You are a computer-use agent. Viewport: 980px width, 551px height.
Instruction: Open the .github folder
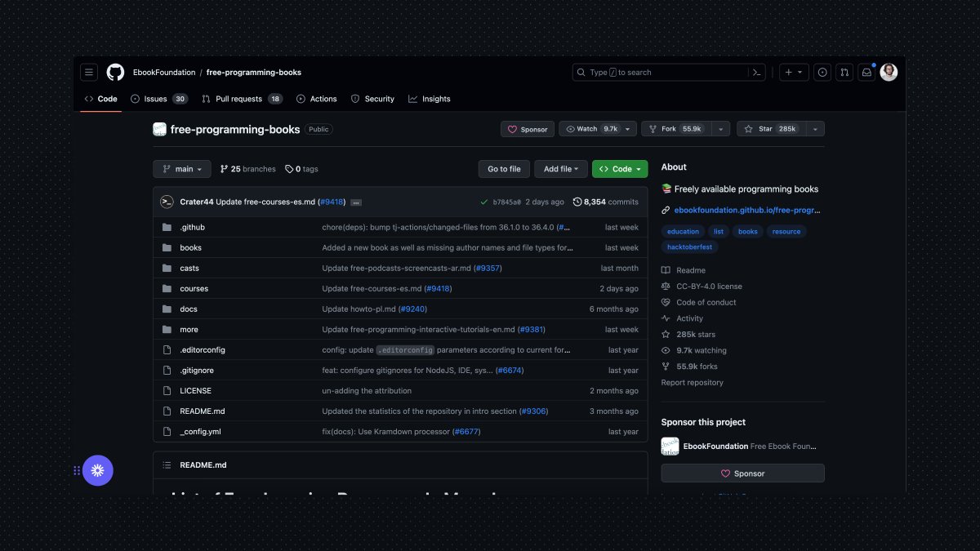(192, 227)
